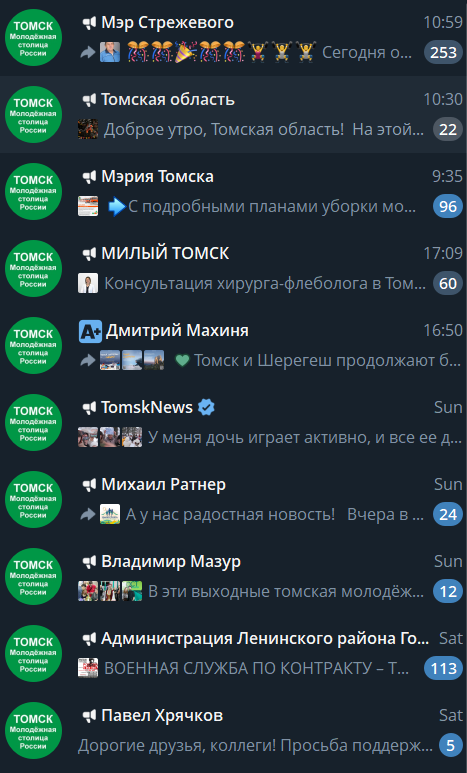Select the Владимир Мазур chat

[x=233, y=576]
